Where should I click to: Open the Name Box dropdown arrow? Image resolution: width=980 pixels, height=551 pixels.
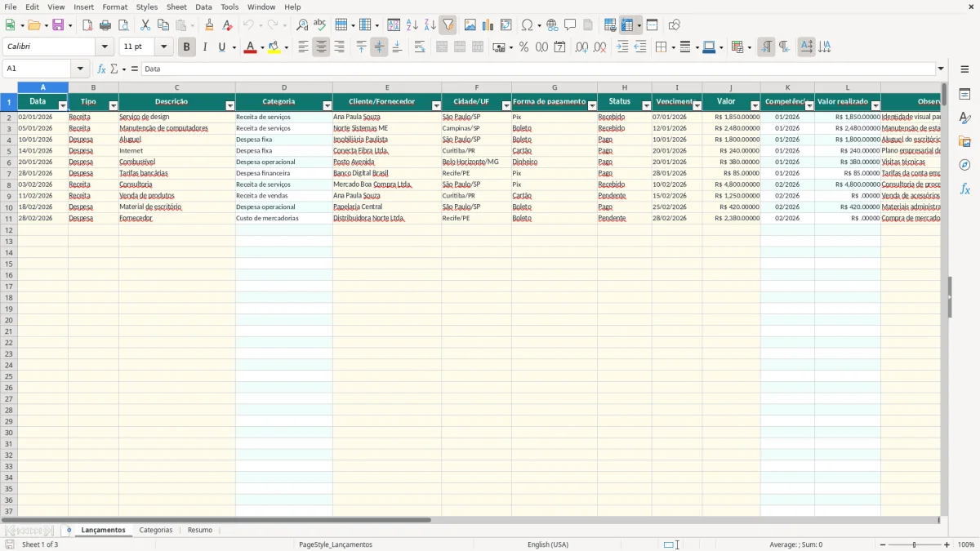pos(80,69)
